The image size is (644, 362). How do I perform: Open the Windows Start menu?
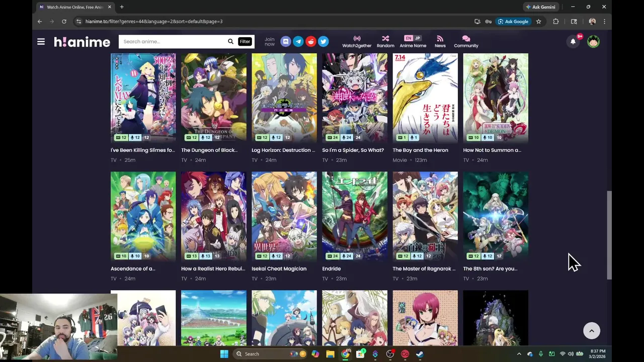coord(224,354)
